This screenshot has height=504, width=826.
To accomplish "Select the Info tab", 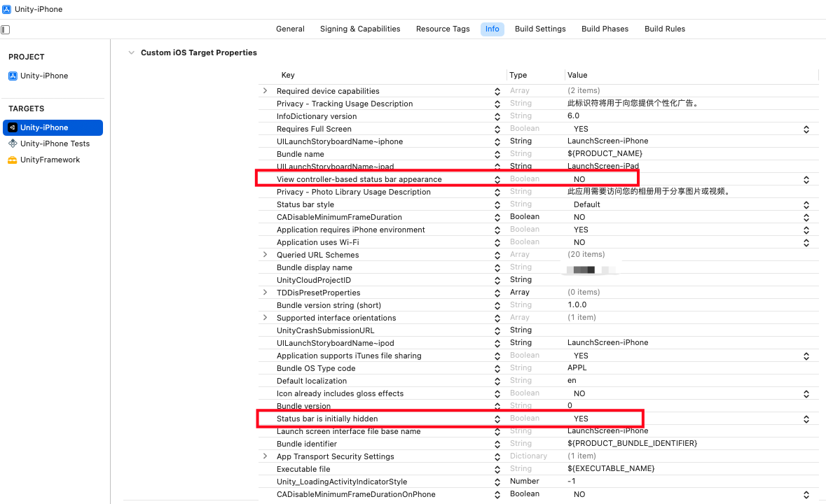I will point(492,29).
